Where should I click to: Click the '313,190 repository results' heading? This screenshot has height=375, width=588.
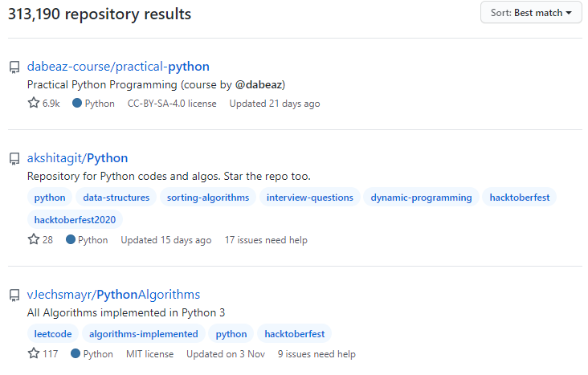[x=100, y=14]
